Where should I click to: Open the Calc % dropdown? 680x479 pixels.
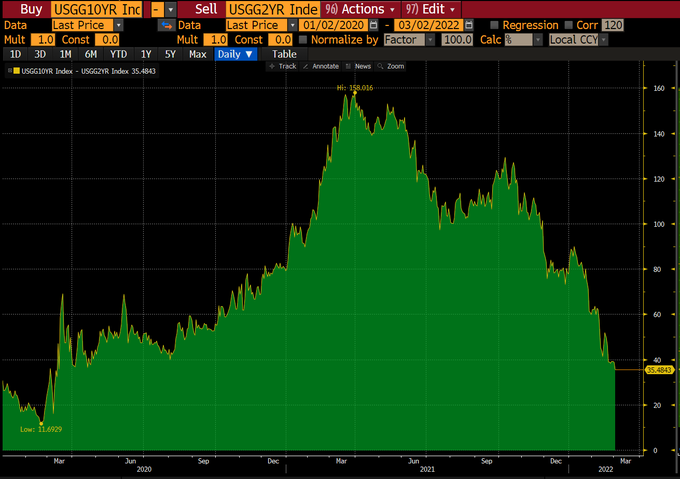coord(538,40)
